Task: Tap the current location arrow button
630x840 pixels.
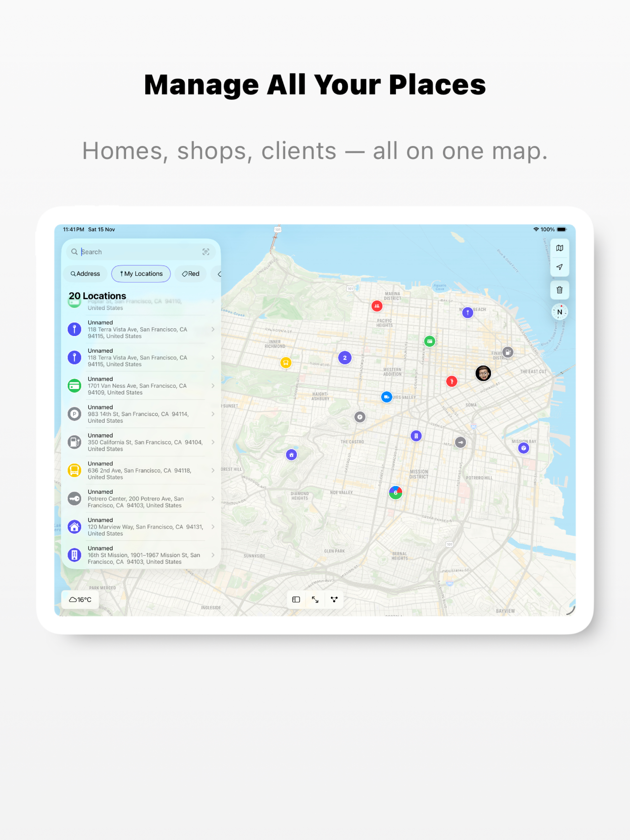Action: (559, 267)
